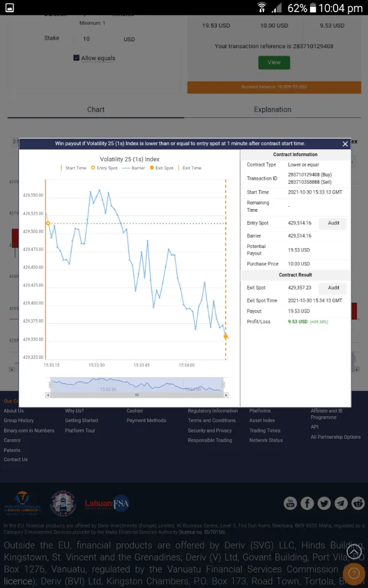Open the Payment Methods link
This screenshot has height=588, width=368.
coord(147,421)
